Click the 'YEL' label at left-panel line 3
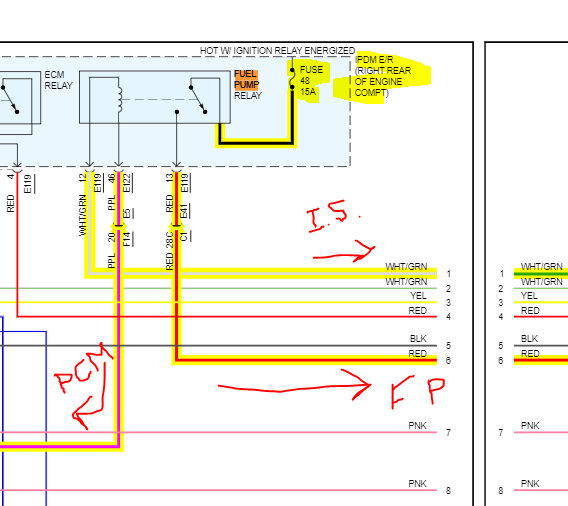The width and height of the screenshot is (568, 506). click(x=418, y=296)
